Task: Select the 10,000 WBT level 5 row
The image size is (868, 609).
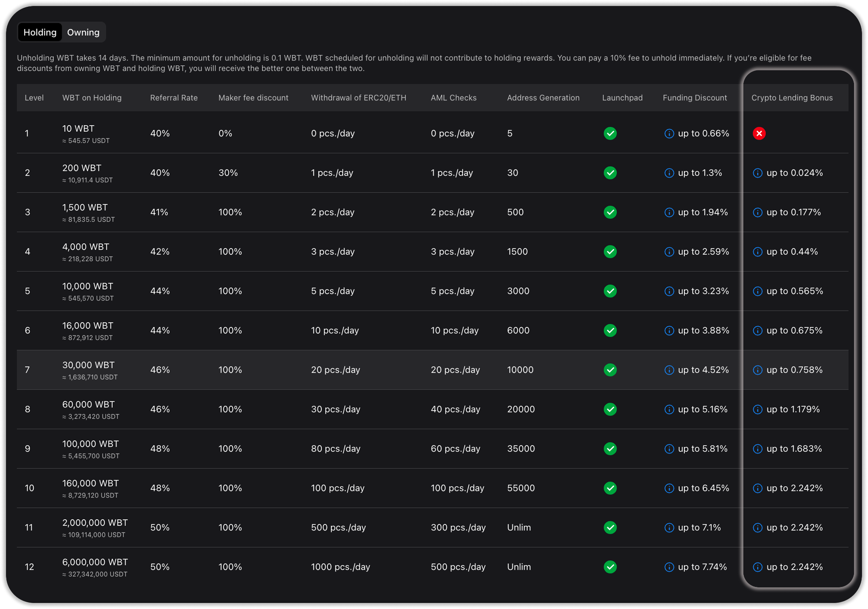Action: [x=87, y=291]
